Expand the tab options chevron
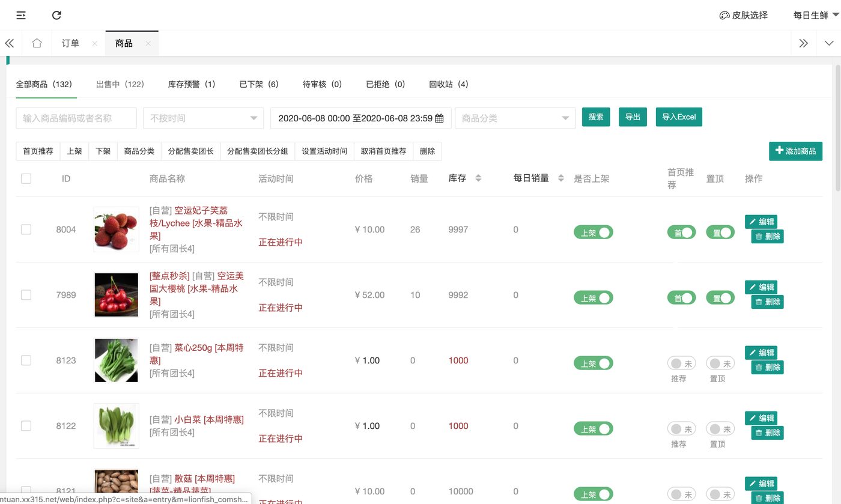This screenshot has width=841, height=504. pyautogui.click(x=830, y=43)
